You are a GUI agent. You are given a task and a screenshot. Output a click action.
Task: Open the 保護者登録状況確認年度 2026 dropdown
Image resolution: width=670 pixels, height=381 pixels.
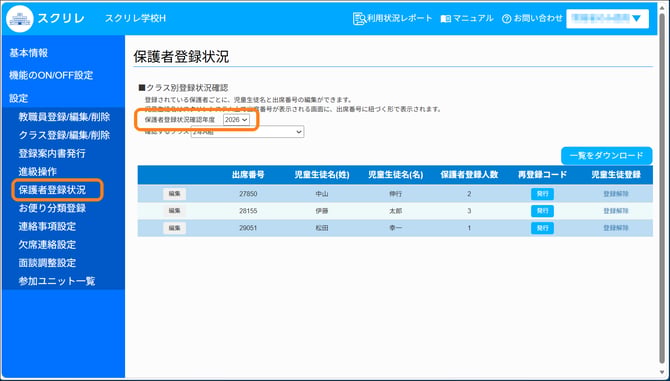click(236, 120)
